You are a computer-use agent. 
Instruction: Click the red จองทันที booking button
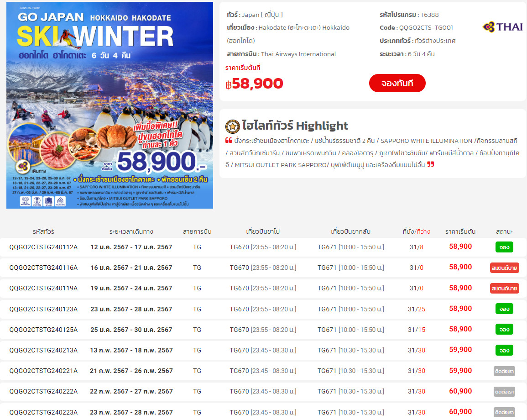pos(397,83)
